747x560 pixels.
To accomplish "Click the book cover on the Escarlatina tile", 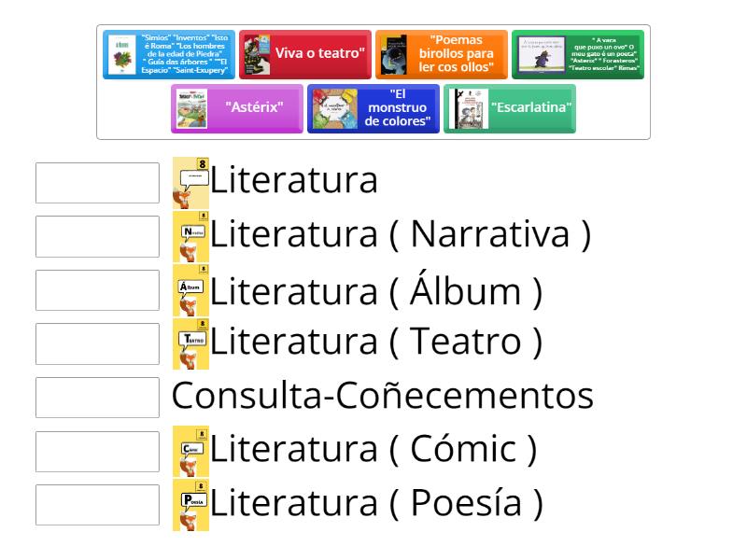I will click(466, 108).
